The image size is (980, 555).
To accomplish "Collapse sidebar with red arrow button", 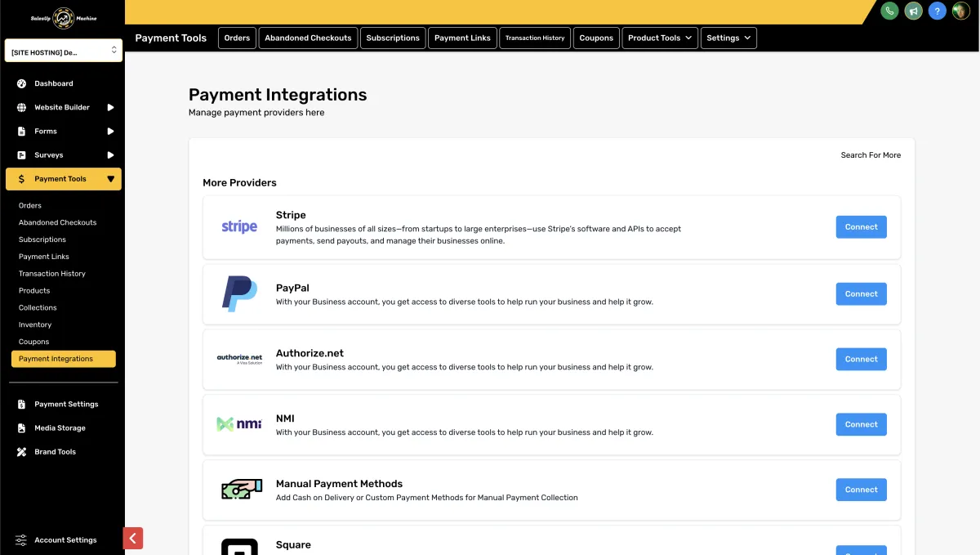I will [x=133, y=538].
